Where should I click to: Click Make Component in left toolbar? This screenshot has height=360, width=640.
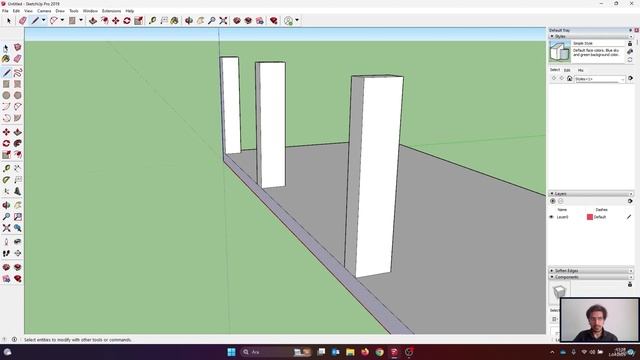coord(18,48)
